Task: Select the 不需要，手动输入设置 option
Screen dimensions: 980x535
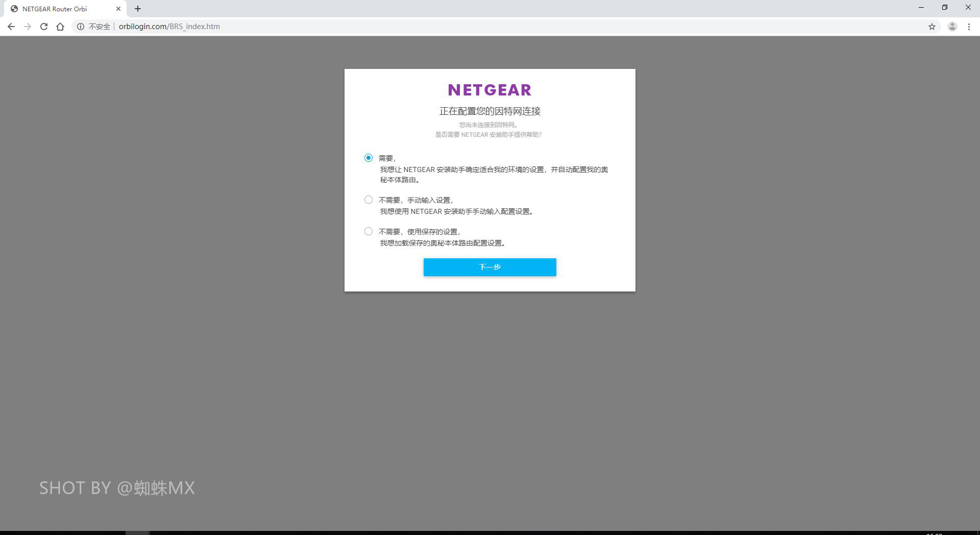Action: (x=368, y=200)
